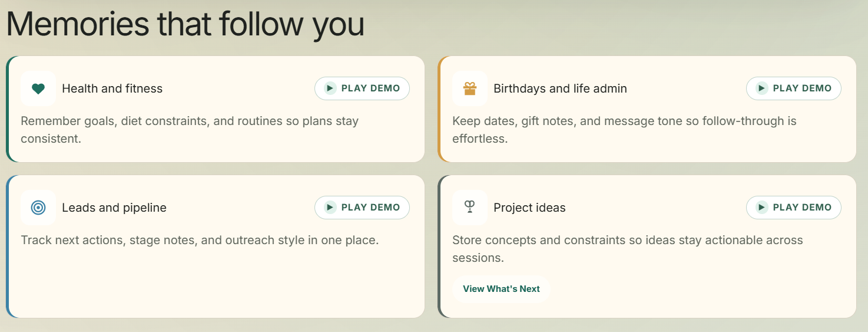Play the Health and fitness demo
Screen dimensions: 868x332
tap(362, 88)
